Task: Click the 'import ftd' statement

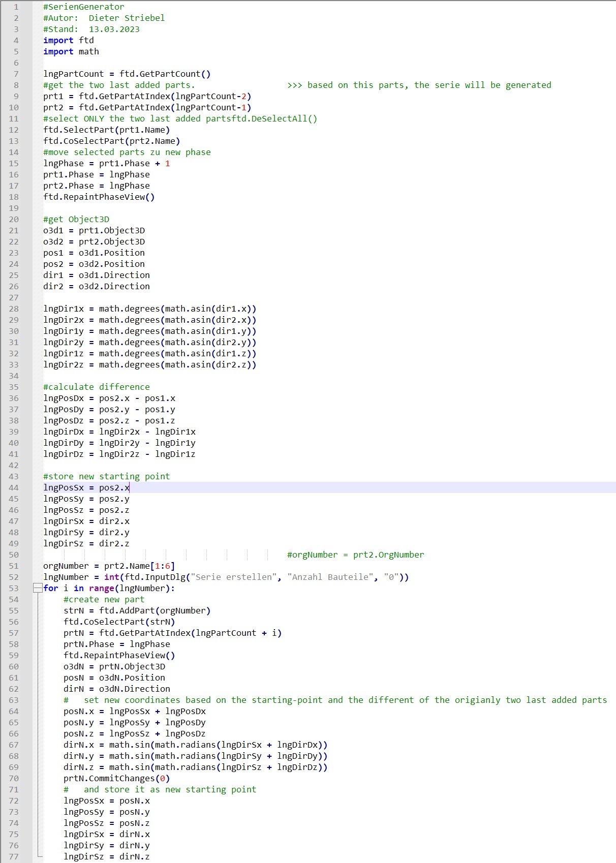Action: tap(69, 40)
